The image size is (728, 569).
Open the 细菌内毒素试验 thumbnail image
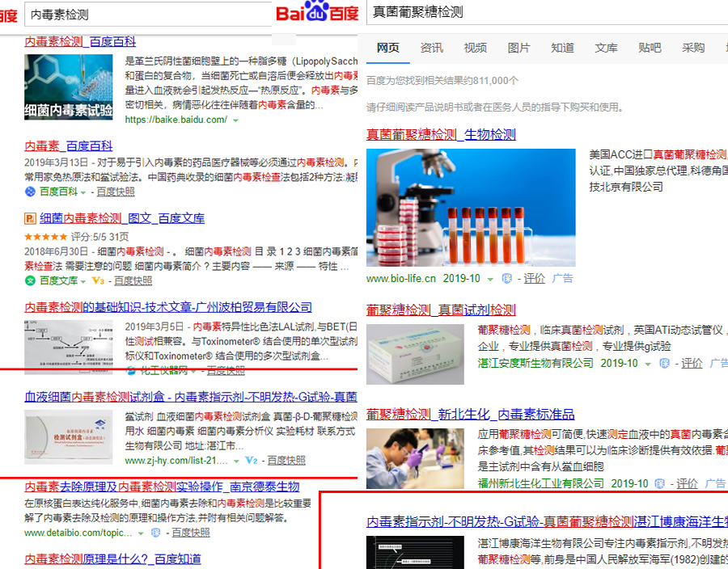click(x=68, y=87)
